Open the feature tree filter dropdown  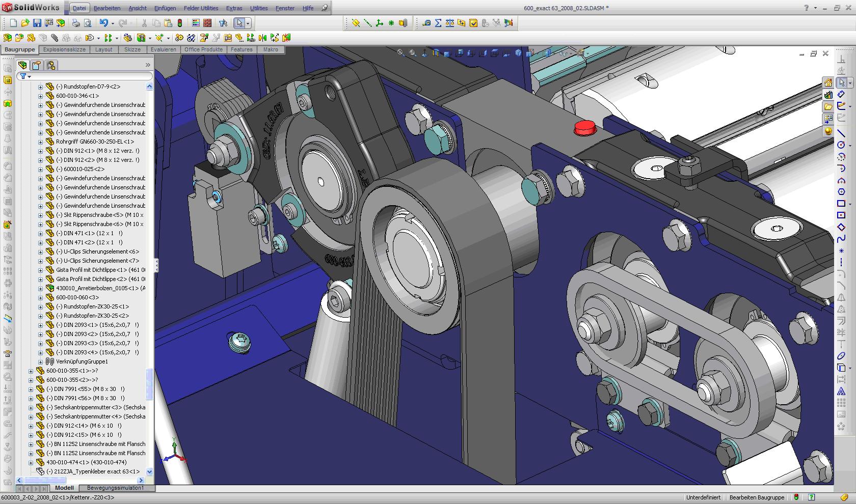pos(29,76)
